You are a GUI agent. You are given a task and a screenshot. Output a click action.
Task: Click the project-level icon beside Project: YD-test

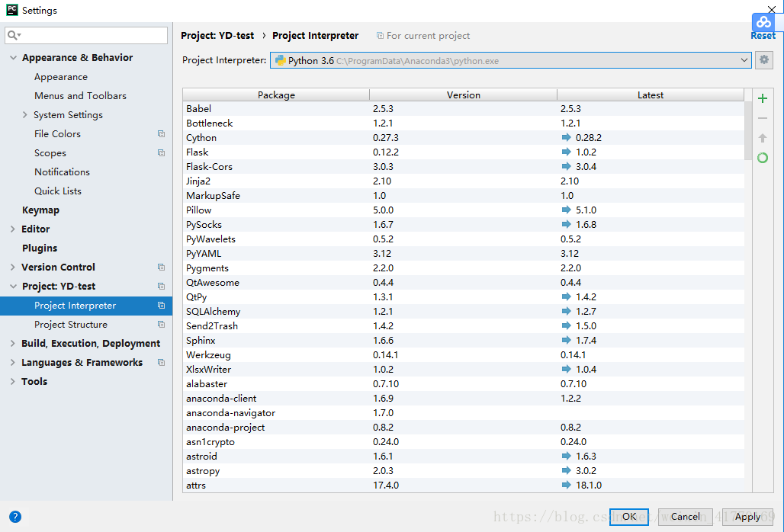tap(161, 287)
